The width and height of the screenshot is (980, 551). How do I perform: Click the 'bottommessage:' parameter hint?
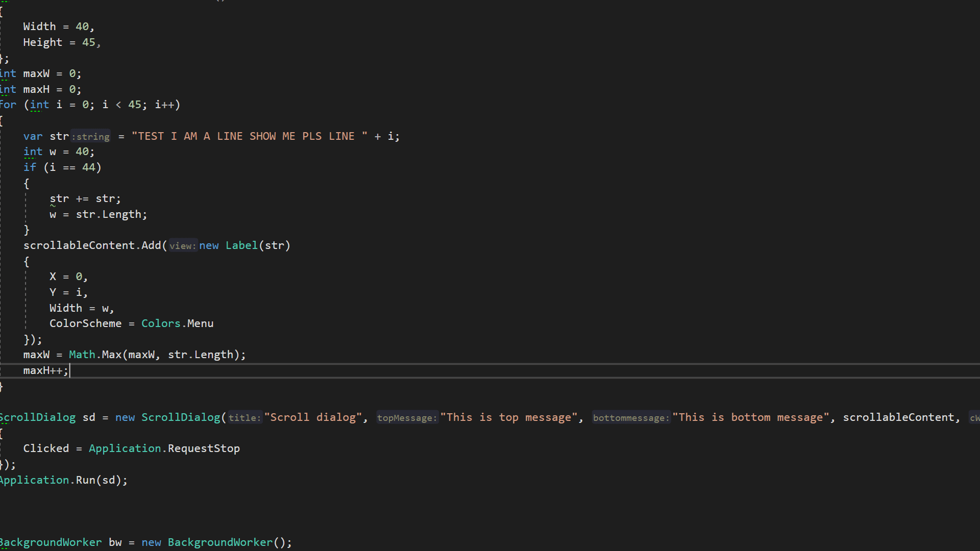[631, 418]
